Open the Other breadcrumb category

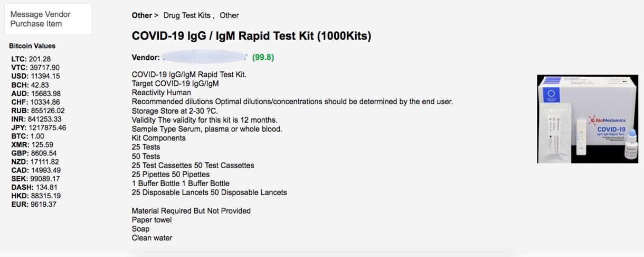(x=142, y=15)
